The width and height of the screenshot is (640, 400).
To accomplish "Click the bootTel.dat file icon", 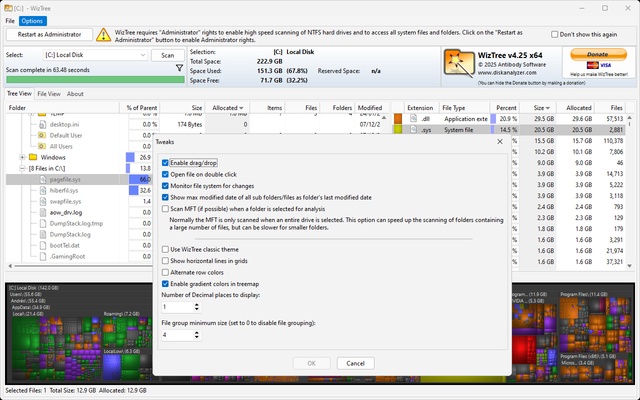I will [42, 245].
